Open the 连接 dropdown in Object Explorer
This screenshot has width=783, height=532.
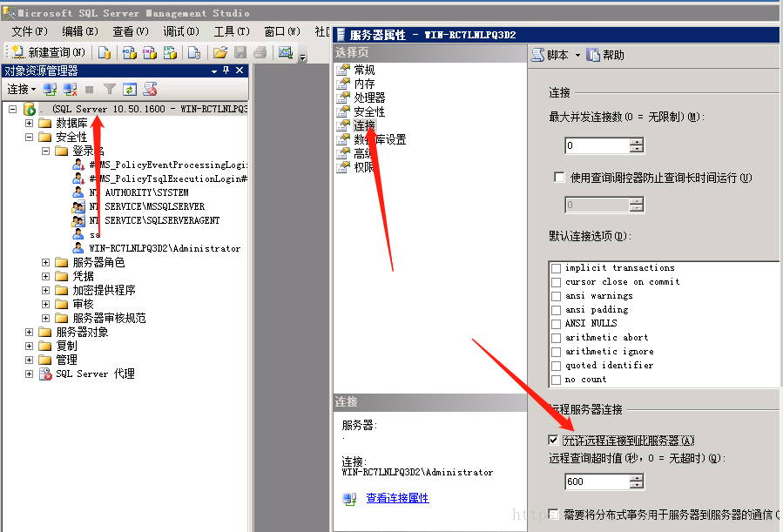point(22,90)
